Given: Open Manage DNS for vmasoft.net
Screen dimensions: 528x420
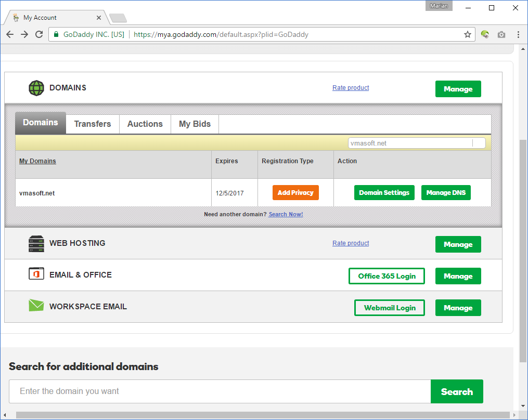Looking at the screenshot, I should (x=446, y=192).
